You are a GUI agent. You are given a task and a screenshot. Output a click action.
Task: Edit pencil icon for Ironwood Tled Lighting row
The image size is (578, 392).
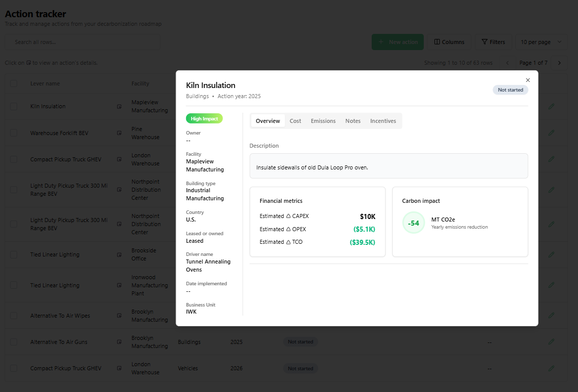click(551, 285)
